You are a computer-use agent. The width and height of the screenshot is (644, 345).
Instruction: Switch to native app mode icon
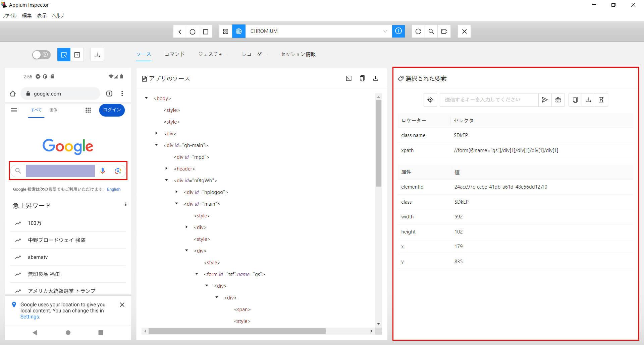226,31
